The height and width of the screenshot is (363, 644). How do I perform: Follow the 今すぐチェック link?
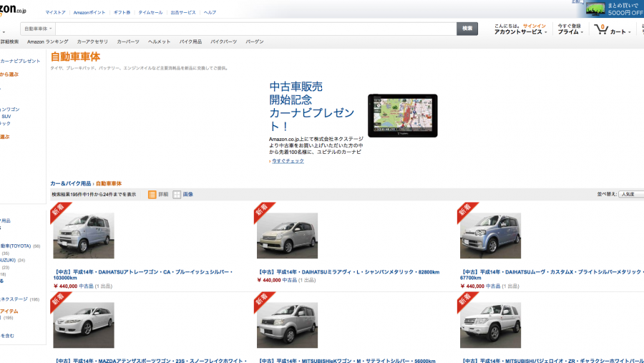click(287, 161)
